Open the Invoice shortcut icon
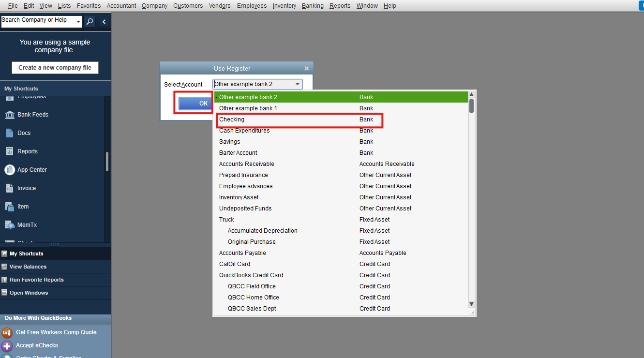 tap(10, 188)
